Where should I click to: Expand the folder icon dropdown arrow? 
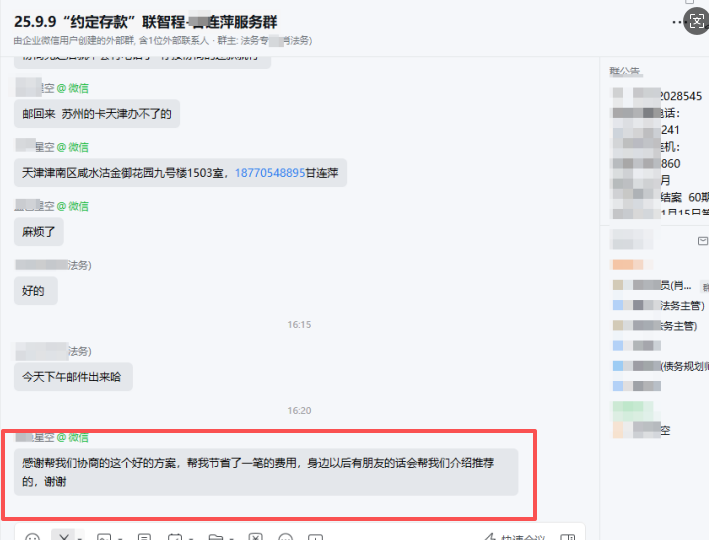(x=231, y=538)
